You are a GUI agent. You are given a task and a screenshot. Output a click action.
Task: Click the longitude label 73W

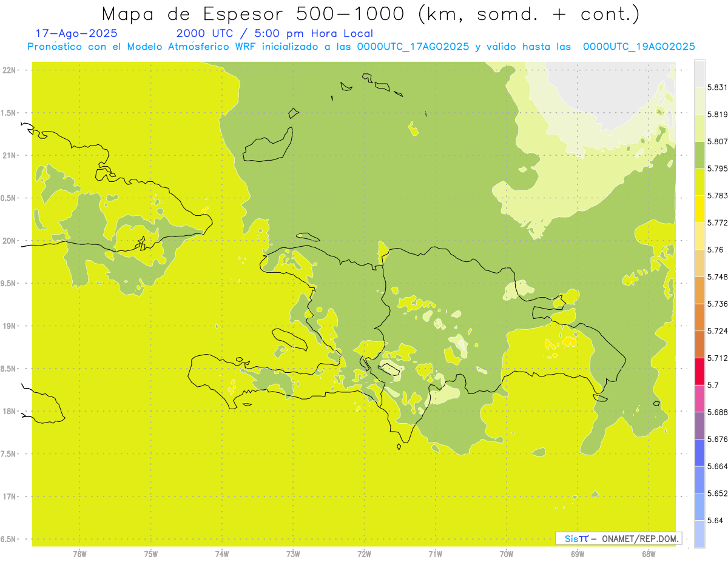point(293,554)
